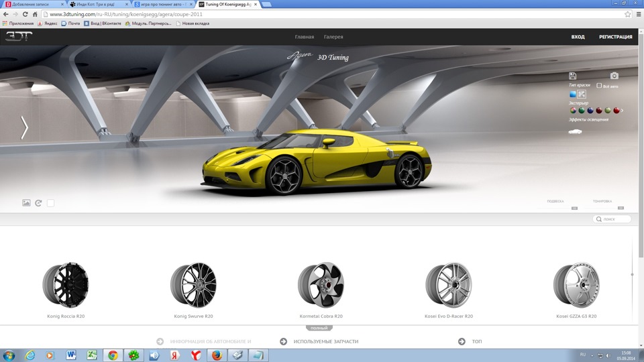Click ВХОД login link

(x=578, y=37)
